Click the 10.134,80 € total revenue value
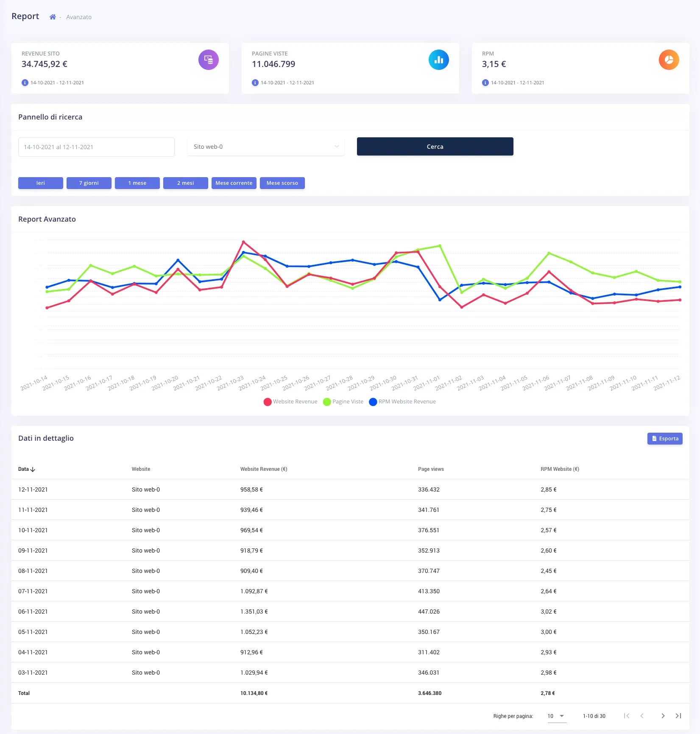700x734 pixels. tap(254, 693)
